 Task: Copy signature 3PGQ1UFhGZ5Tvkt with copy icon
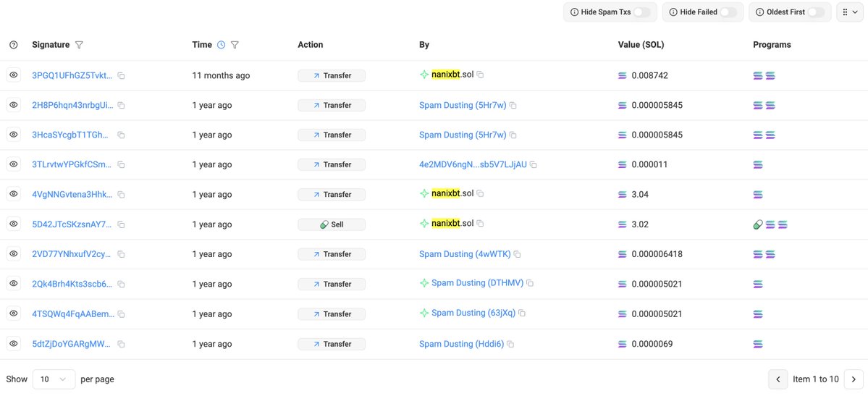[121, 76]
